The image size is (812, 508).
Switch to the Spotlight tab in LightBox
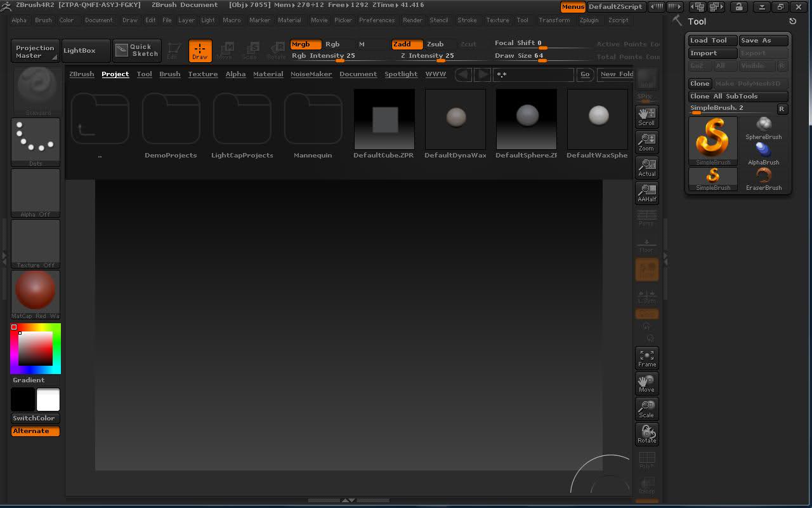pyautogui.click(x=401, y=74)
